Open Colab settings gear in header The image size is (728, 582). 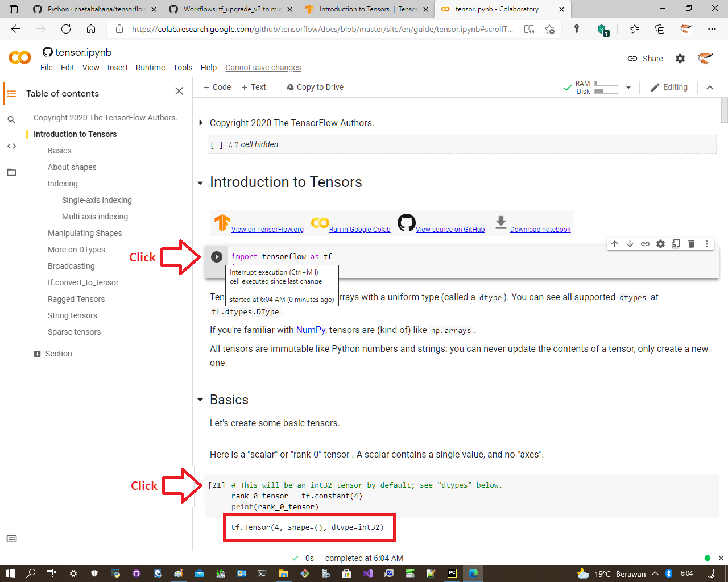coord(680,59)
